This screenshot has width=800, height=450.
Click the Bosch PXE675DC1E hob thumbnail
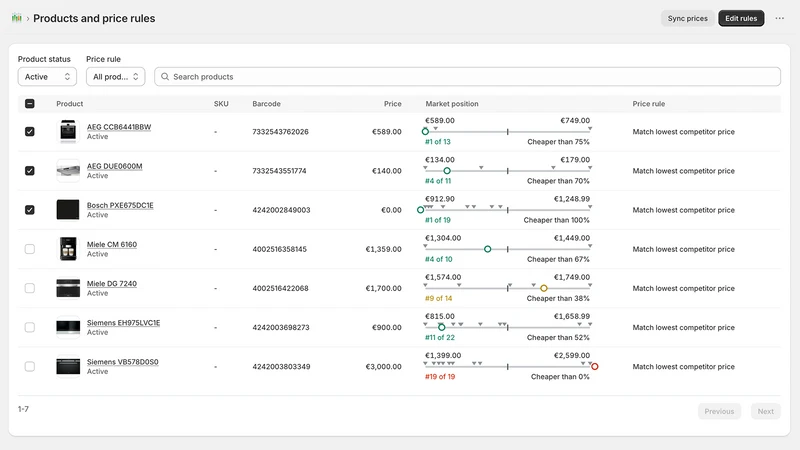point(68,210)
